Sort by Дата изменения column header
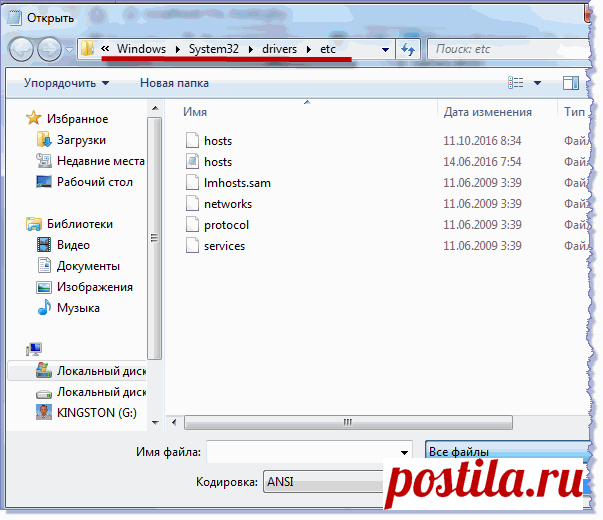The height and width of the screenshot is (520, 603). pyautogui.click(x=488, y=112)
